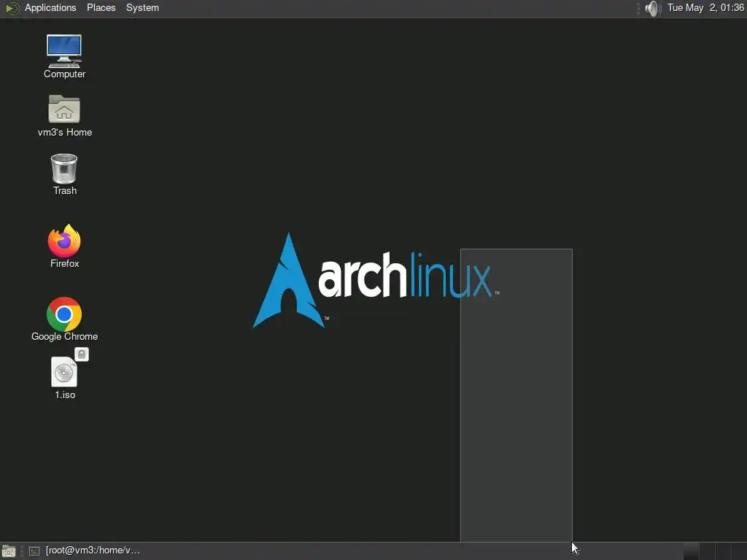Viewport: 747px width, 560px height.
Task: Switch to the last workspace in switcher
Action: coord(739,551)
